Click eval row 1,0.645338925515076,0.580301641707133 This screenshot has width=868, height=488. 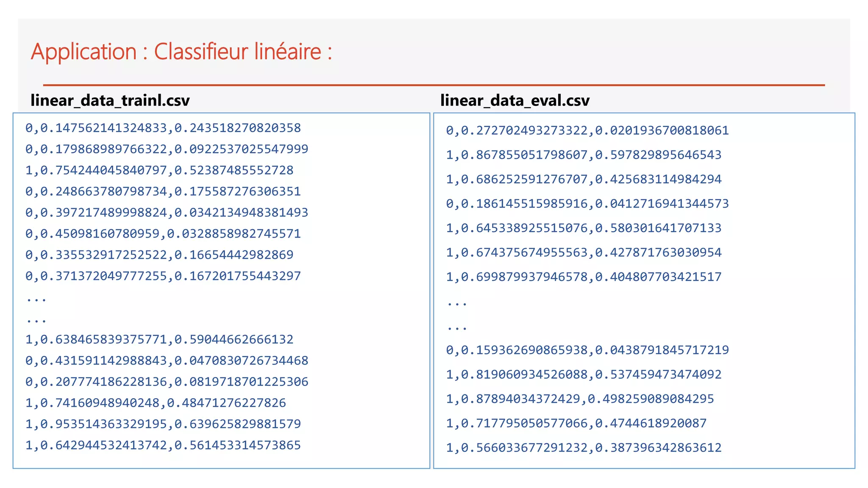[584, 228]
